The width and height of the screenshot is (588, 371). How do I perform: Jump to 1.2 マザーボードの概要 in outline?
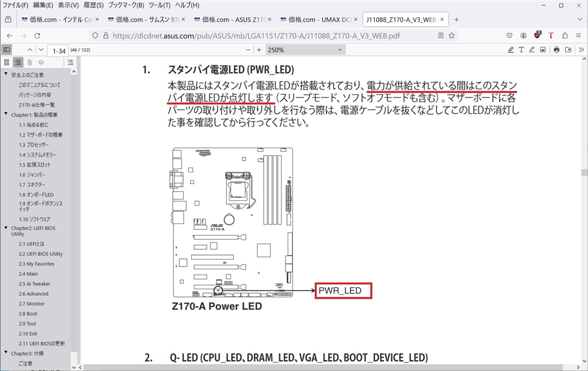point(41,134)
